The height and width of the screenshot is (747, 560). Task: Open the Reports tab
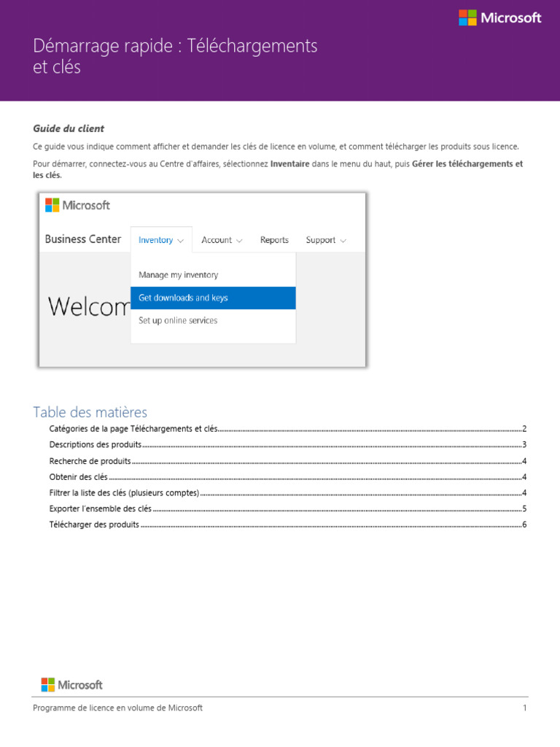pos(274,239)
